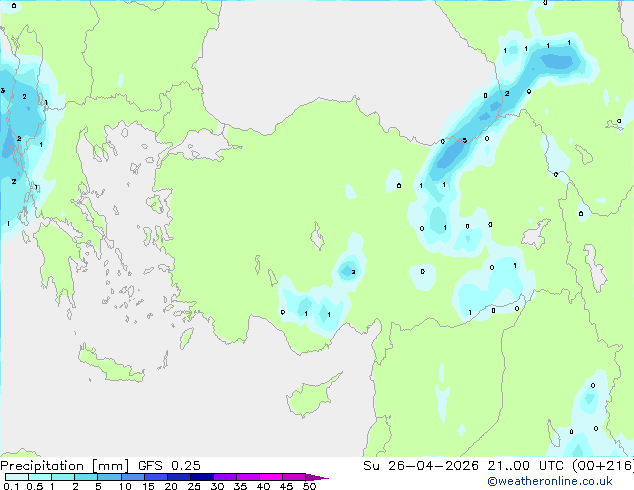Click the island of Crete on map
This screenshot has height=490, width=634.
point(110,365)
